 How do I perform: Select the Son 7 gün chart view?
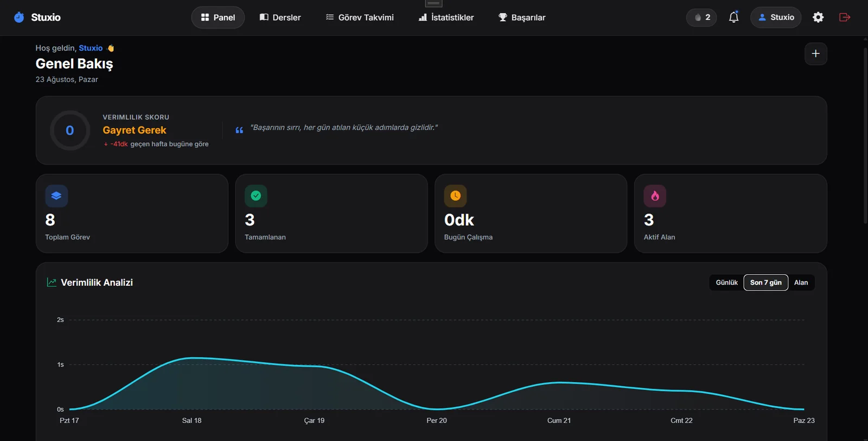tap(766, 282)
